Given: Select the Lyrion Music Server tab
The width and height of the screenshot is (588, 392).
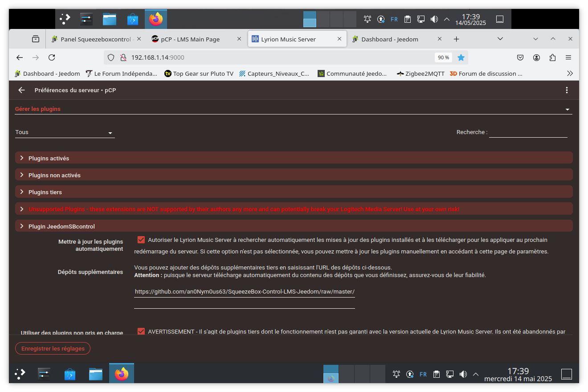Looking at the screenshot, I should click(297, 39).
